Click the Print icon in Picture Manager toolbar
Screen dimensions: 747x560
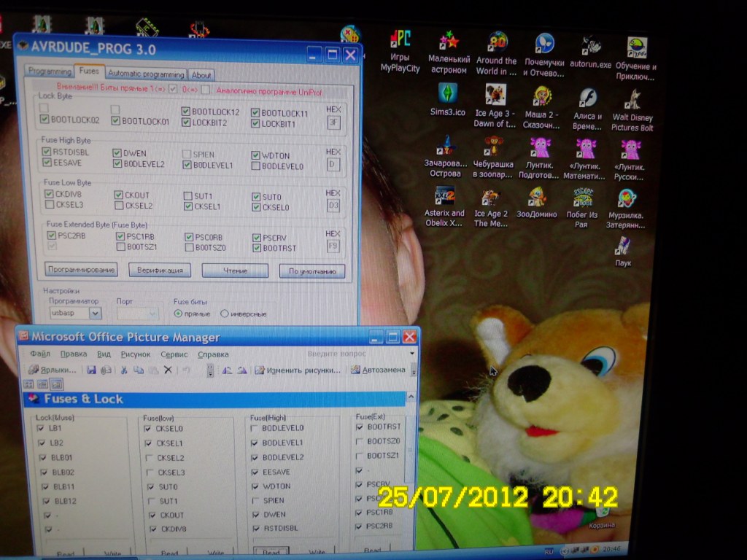pos(107,370)
